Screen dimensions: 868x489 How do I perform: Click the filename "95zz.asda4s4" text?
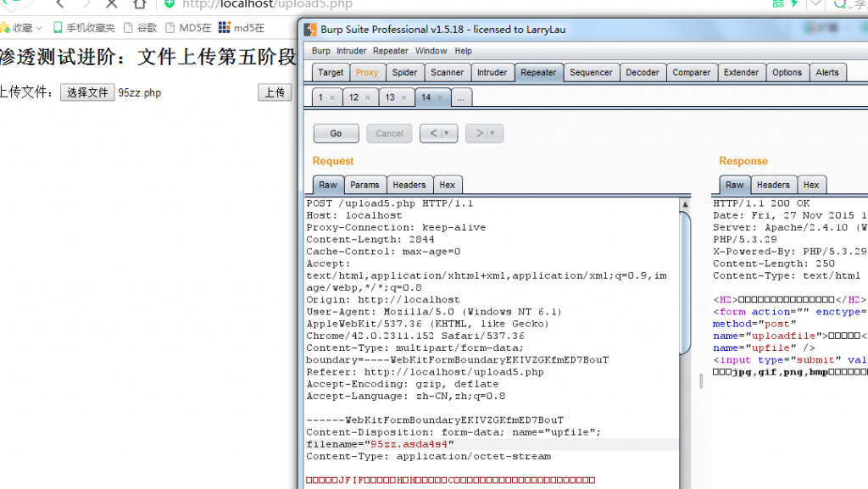point(409,444)
